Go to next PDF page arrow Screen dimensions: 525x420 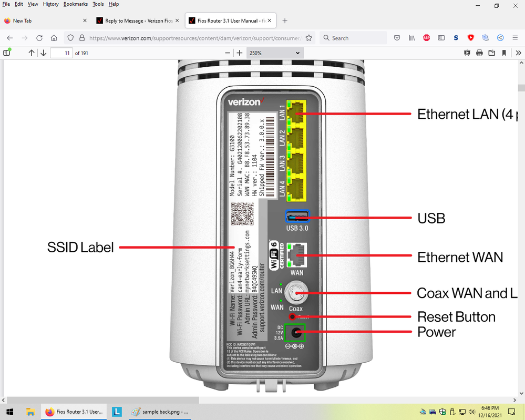click(43, 53)
